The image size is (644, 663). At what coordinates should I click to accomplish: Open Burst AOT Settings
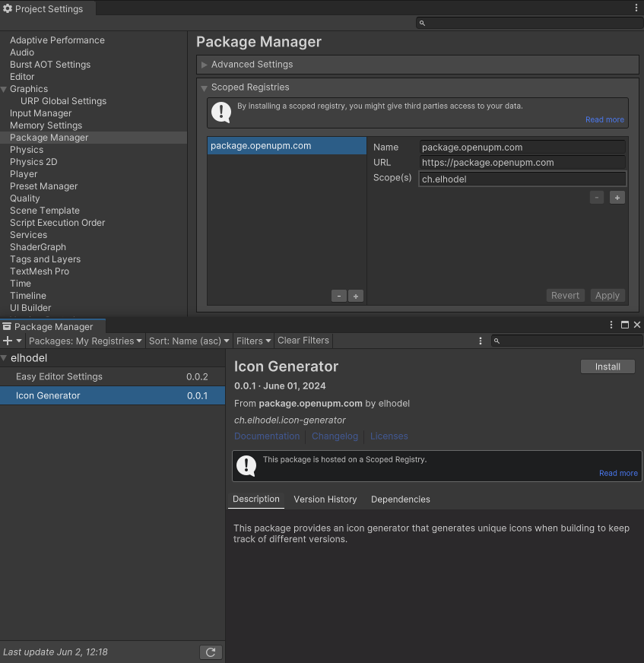[50, 65]
